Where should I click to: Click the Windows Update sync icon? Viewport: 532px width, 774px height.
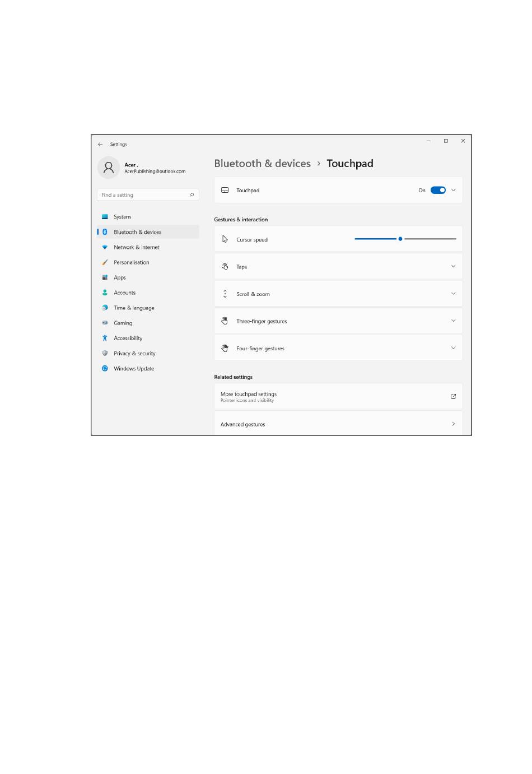[x=105, y=369]
